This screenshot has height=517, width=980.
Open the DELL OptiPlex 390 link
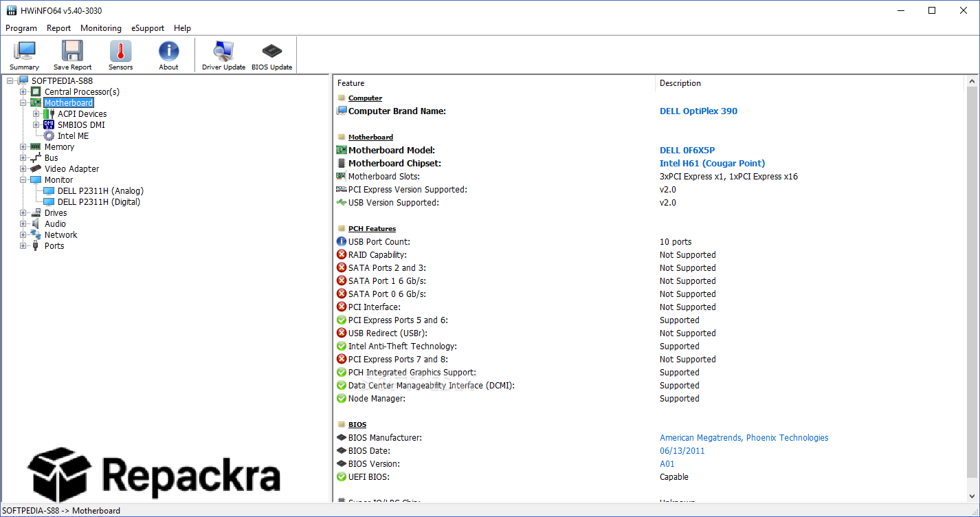pos(698,111)
